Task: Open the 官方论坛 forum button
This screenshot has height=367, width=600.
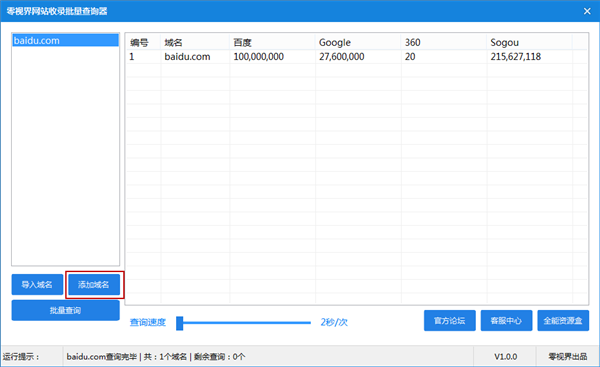Action: 450,320
